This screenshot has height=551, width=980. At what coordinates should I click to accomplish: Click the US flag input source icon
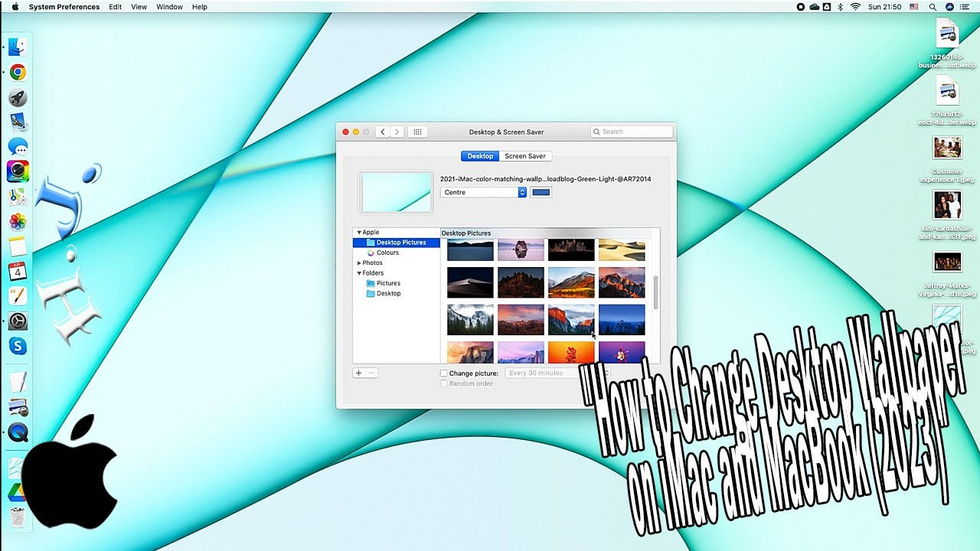pyautogui.click(x=914, y=7)
